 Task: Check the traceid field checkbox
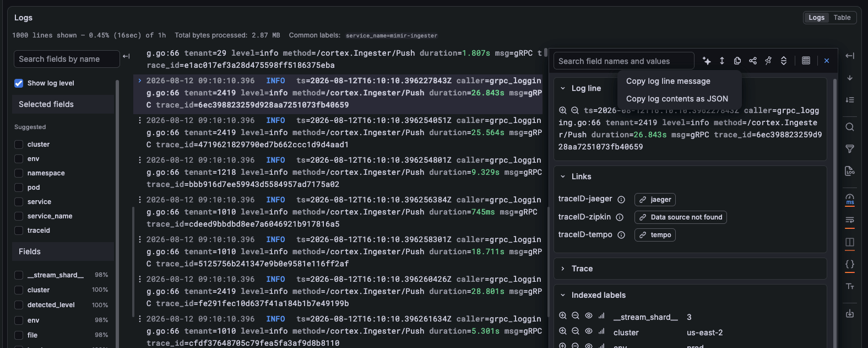pyautogui.click(x=19, y=231)
